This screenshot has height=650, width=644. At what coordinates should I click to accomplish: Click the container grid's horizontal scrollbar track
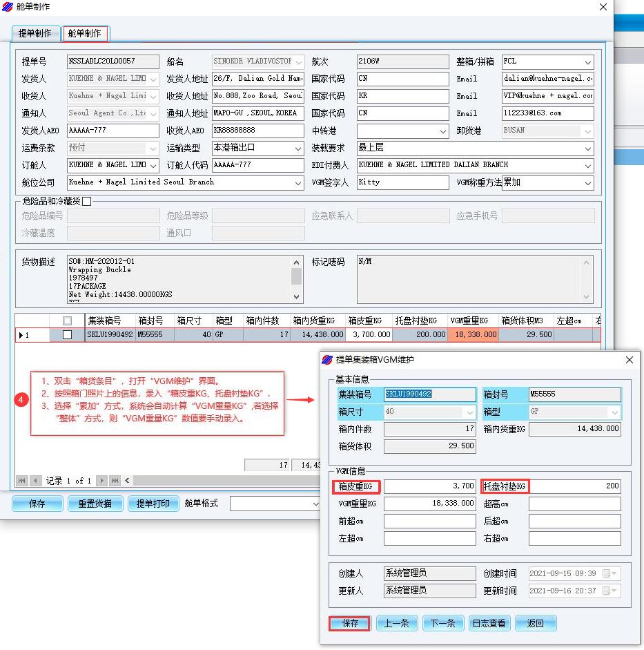point(221,481)
